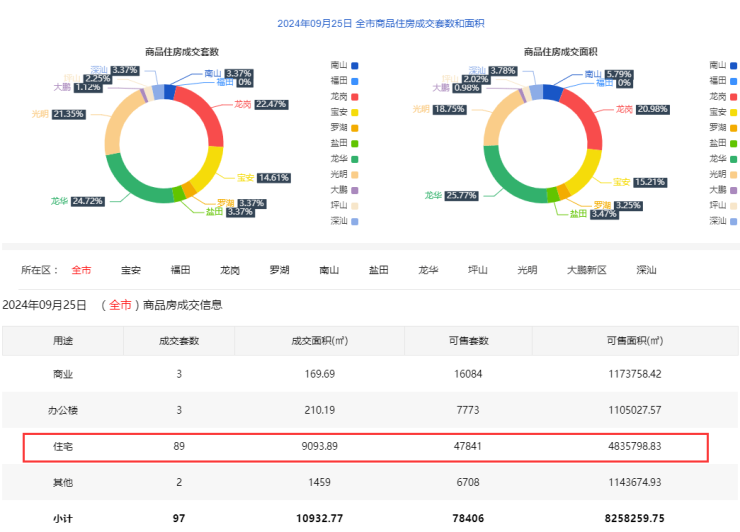The height and width of the screenshot is (532, 740).
Task: Select the 全市 citywide tab
Action: tap(81, 270)
